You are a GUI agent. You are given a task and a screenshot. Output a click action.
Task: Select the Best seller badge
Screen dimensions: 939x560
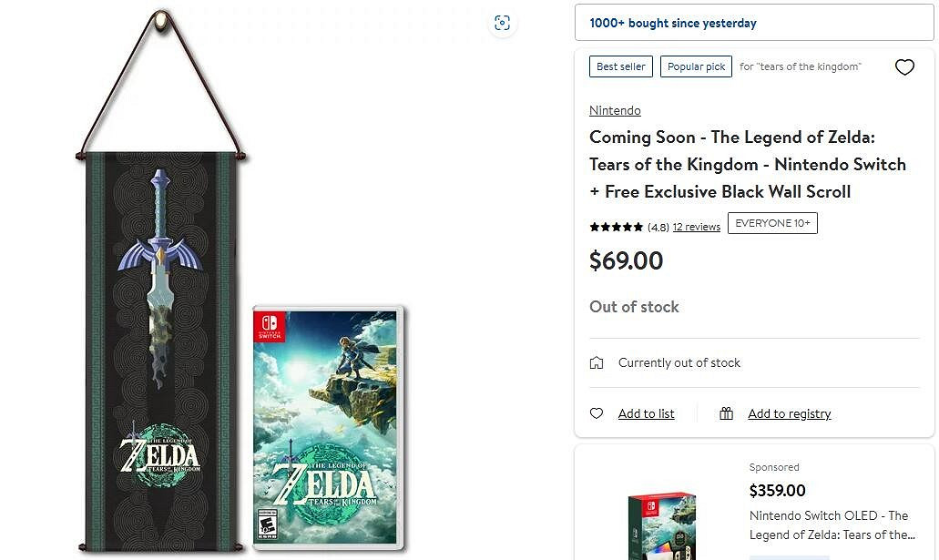621,66
